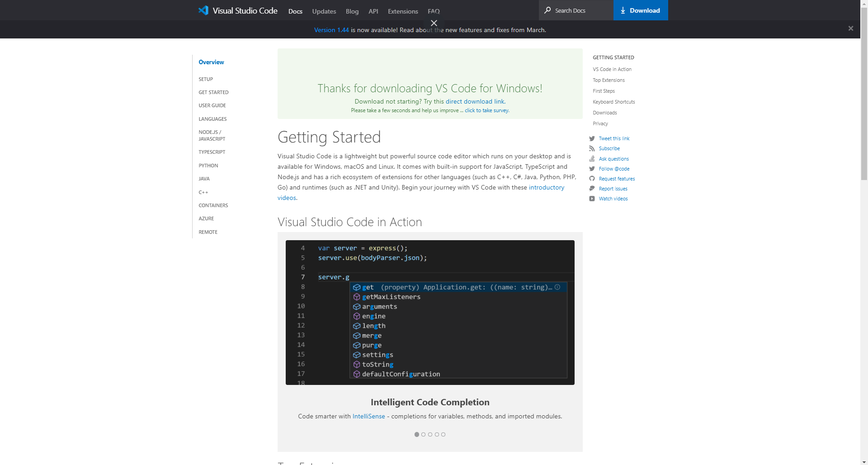Click the code completion demo image

coord(430,313)
